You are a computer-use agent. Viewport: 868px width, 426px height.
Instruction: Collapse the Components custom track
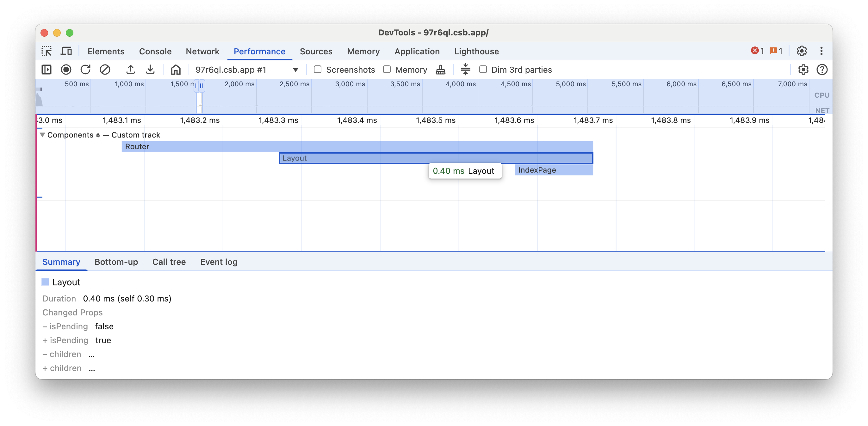(42, 135)
